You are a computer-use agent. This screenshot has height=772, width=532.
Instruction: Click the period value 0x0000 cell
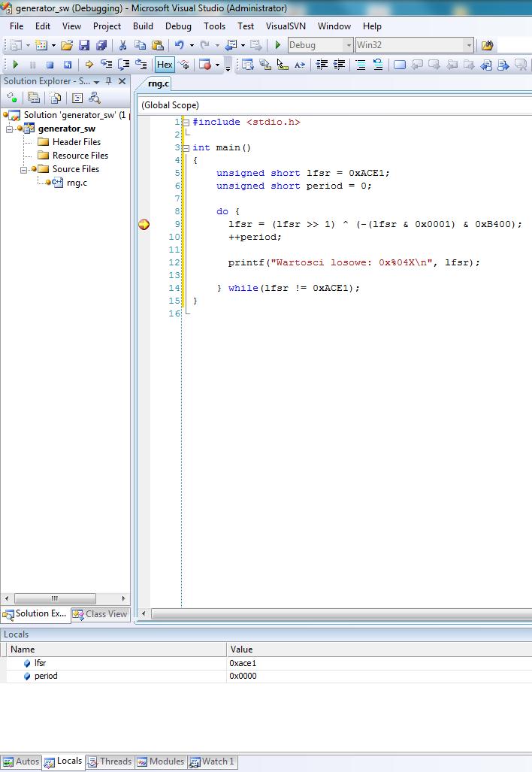coord(379,676)
